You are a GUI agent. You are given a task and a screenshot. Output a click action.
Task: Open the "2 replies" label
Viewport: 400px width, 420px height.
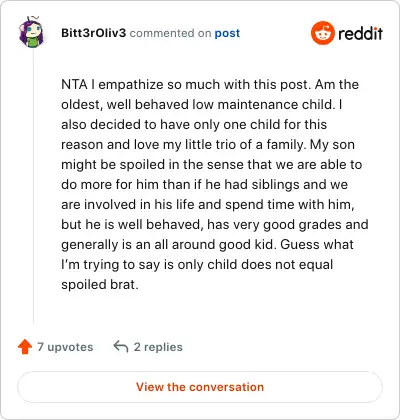click(158, 347)
